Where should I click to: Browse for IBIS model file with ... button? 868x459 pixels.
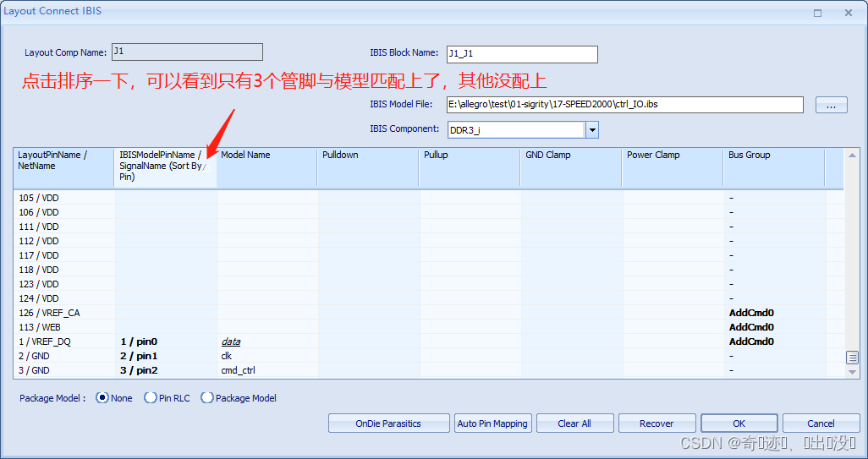tap(831, 105)
